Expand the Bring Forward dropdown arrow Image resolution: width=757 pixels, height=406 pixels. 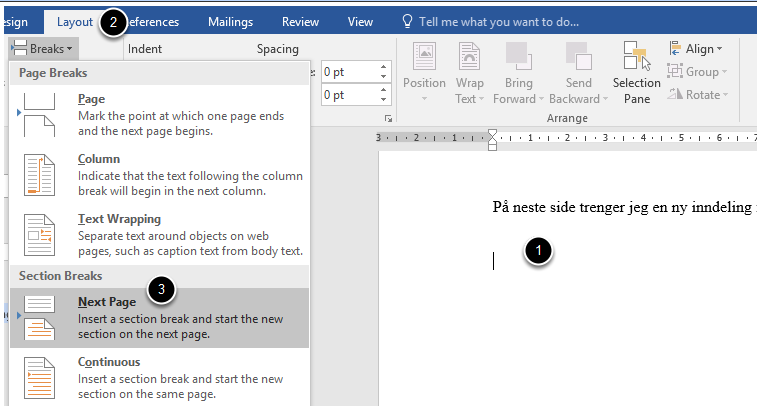(541, 99)
